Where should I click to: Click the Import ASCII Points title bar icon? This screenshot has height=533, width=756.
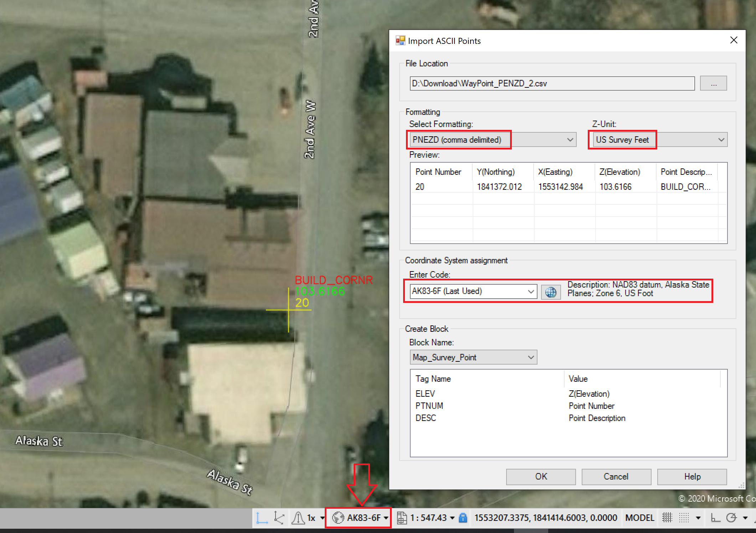400,41
